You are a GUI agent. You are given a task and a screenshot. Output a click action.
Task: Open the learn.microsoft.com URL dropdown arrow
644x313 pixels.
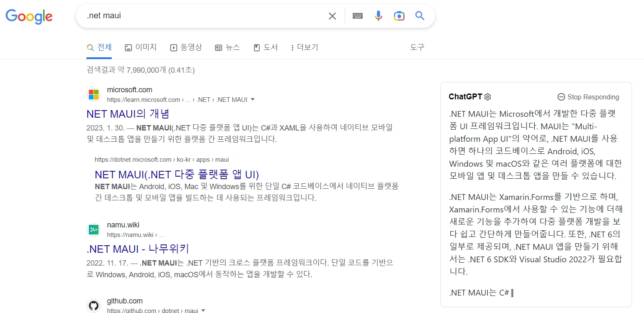pyautogui.click(x=252, y=99)
